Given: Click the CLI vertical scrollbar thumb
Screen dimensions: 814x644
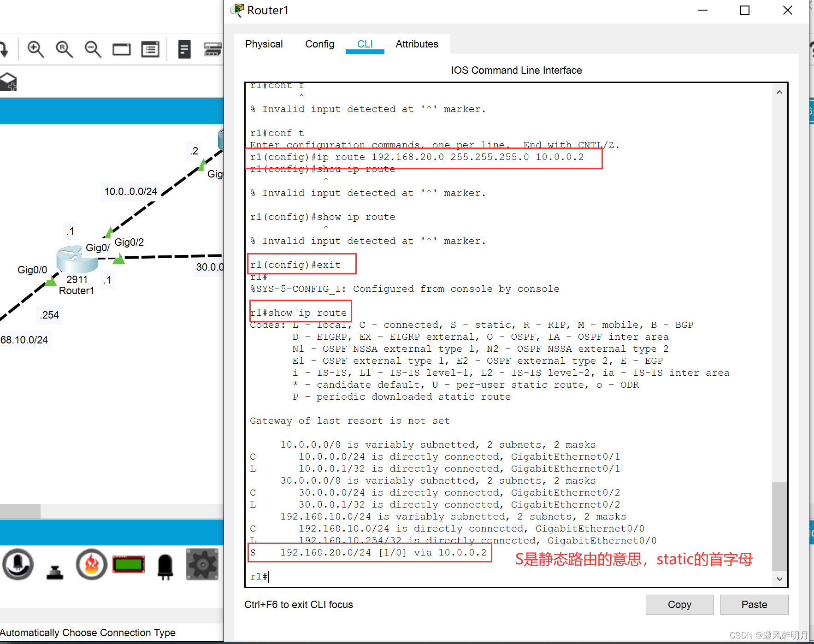Looking at the screenshot, I should click(x=779, y=526).
